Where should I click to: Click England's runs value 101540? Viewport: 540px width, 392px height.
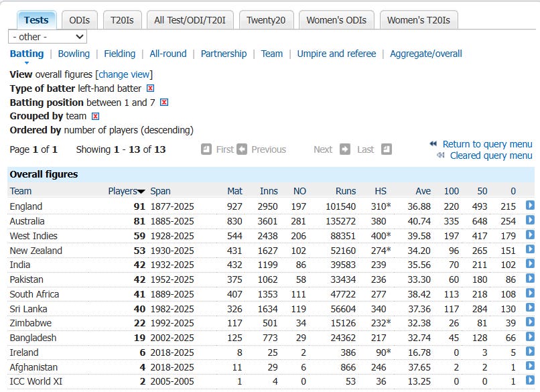click(x=340, y=206)
